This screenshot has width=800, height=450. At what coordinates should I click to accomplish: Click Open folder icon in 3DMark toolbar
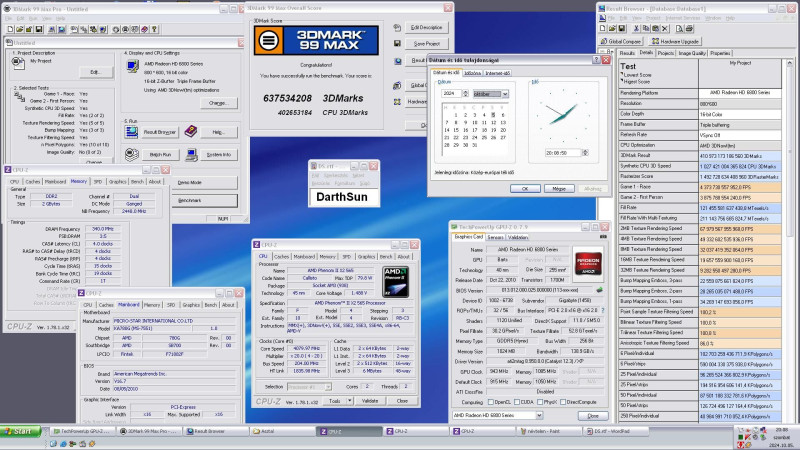tap(19, 30)
